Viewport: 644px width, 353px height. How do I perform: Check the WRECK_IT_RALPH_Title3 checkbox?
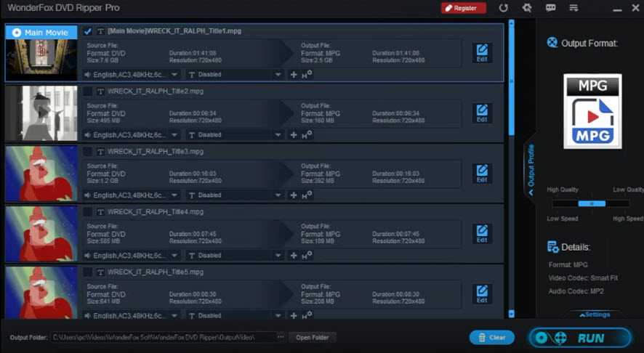[87, 152]
